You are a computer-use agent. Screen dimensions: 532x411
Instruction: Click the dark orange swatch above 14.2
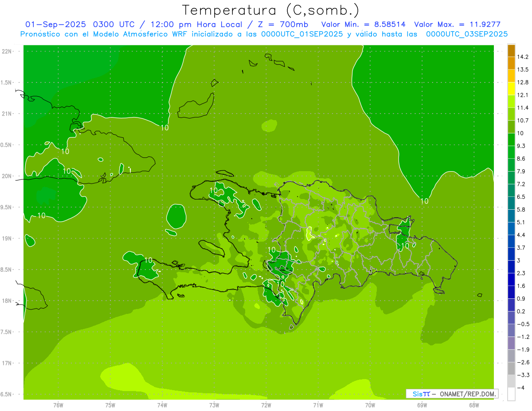tap(511, 51)
